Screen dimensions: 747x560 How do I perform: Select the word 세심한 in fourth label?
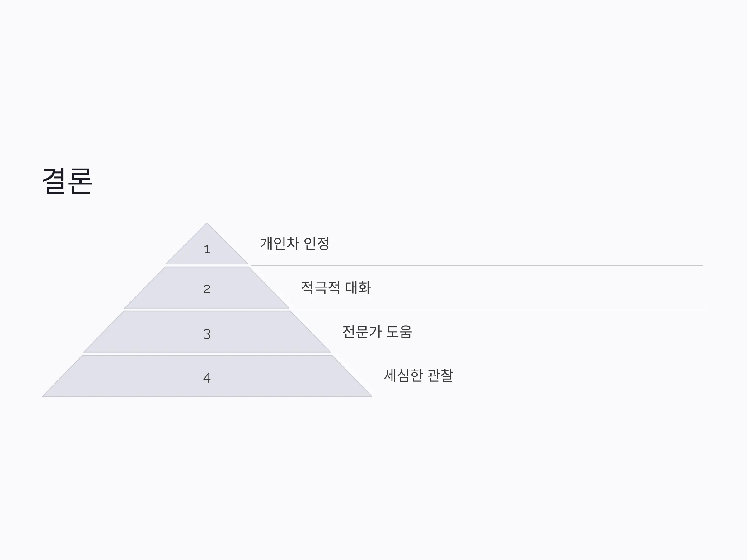[403, 376]
